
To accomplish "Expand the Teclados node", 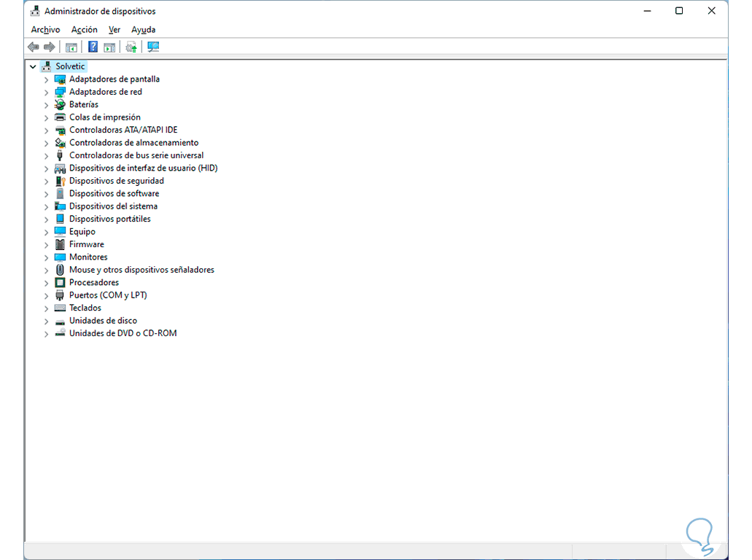I will click(x=46, y=308).
